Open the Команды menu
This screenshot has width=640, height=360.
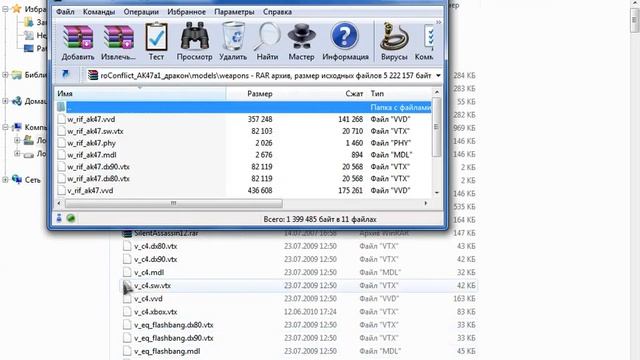click(x=99, y=12)
